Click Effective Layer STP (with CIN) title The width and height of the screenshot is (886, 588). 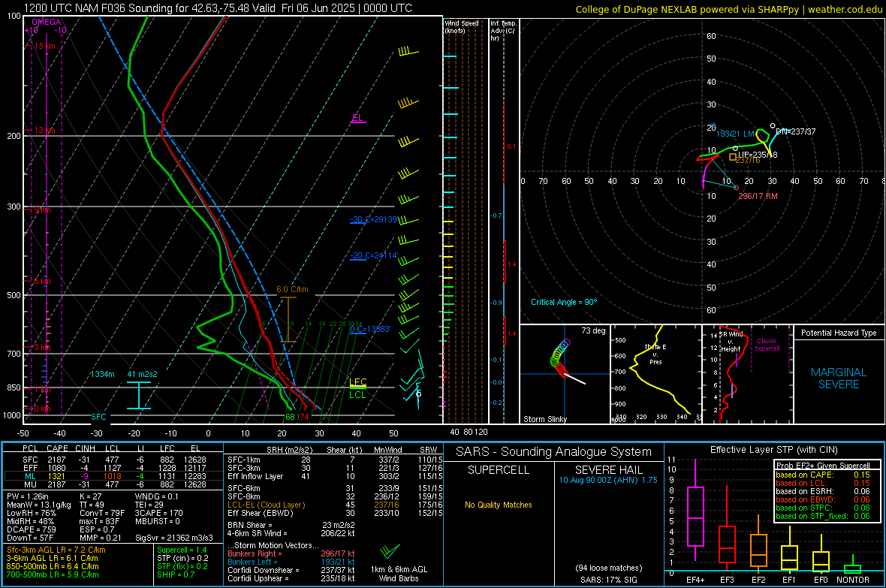pyautogui.click(x=774, y=450)
